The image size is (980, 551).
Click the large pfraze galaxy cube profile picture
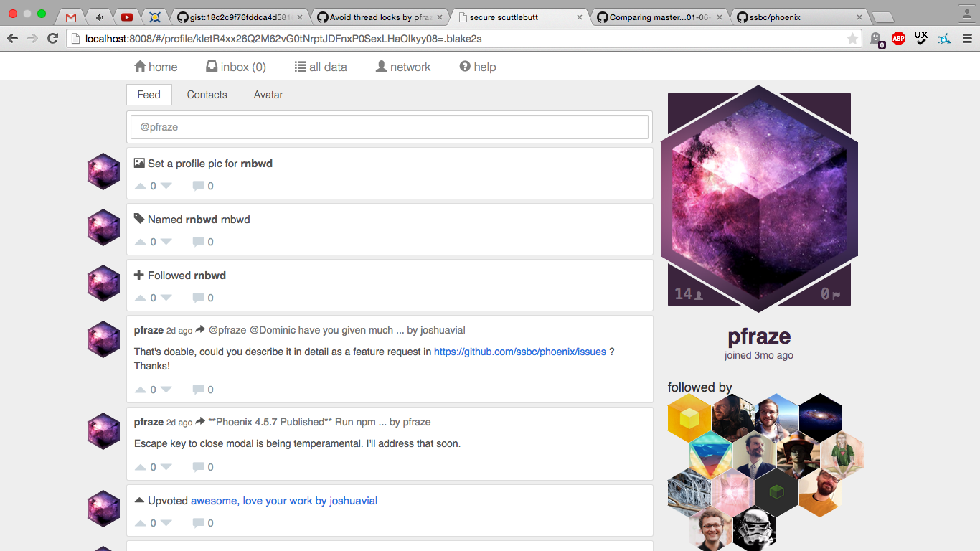pyautogui.click(x=759, y=199)
